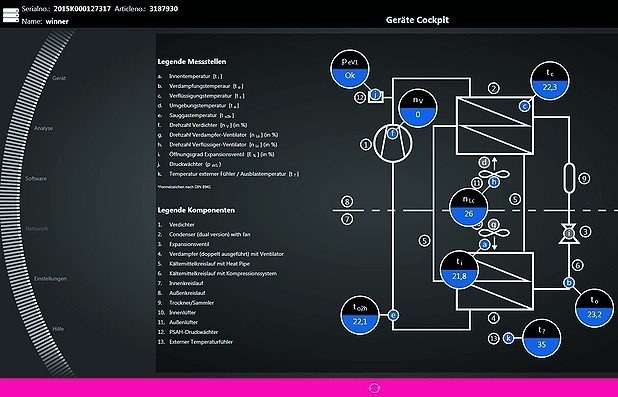This screenshot has height=397, width=618.
Task: Click the 'Geräte Cockpit' title
Action: [417, 20]
